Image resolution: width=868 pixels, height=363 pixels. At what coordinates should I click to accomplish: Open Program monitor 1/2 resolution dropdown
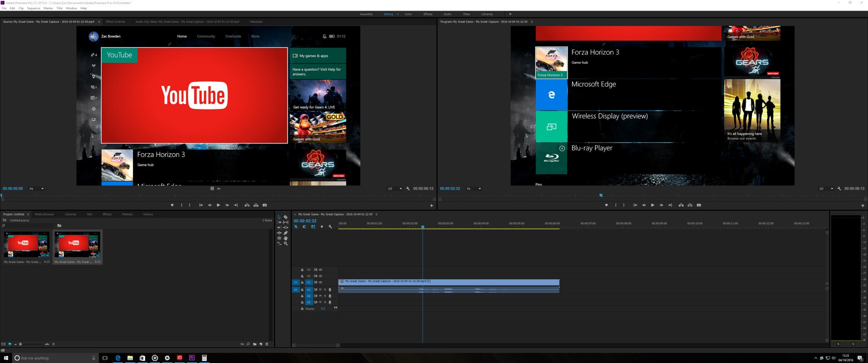click(826, 189)
